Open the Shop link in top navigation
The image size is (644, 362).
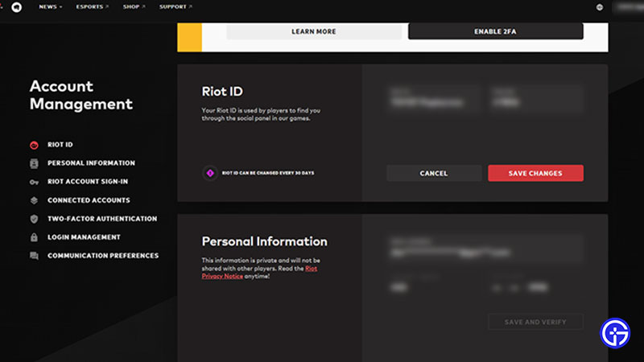(x=134, y=7)
